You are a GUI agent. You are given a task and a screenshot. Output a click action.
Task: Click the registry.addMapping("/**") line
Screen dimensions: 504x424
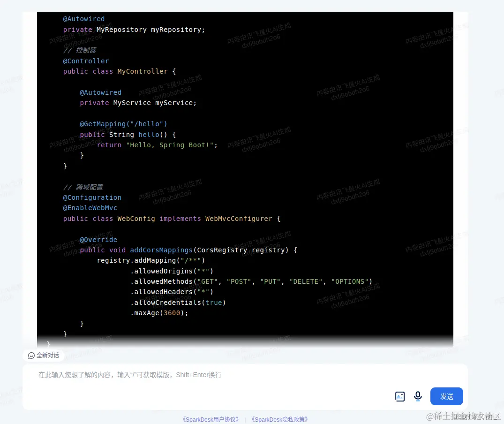click(151, 260)
